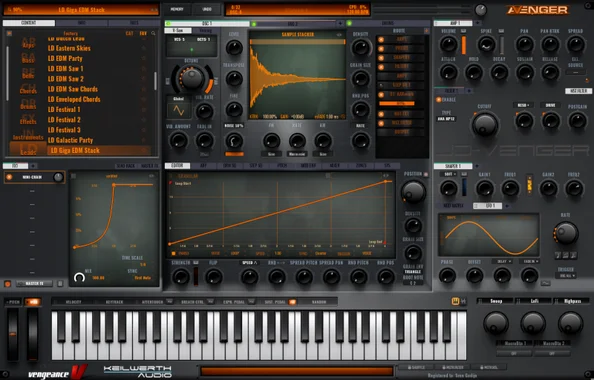Select the Drums category icon in browser

pos(28,104)
